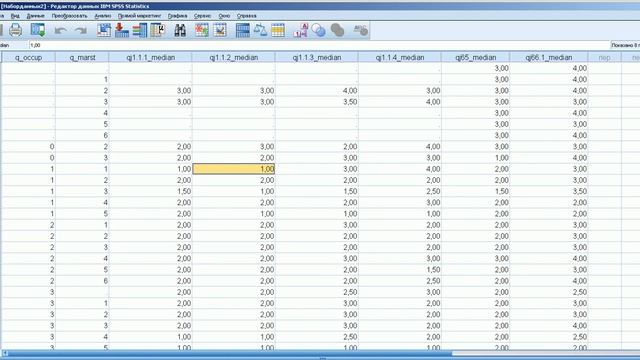Open the Сервис menu

click(202, 16)
